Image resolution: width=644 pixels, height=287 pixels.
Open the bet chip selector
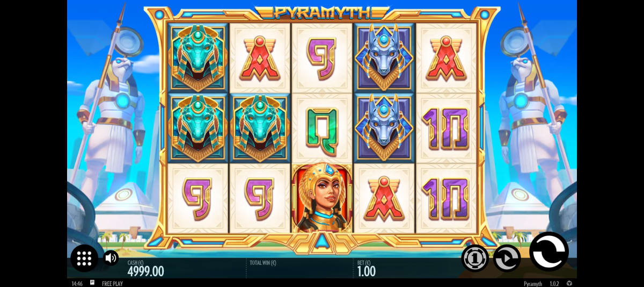475,258
